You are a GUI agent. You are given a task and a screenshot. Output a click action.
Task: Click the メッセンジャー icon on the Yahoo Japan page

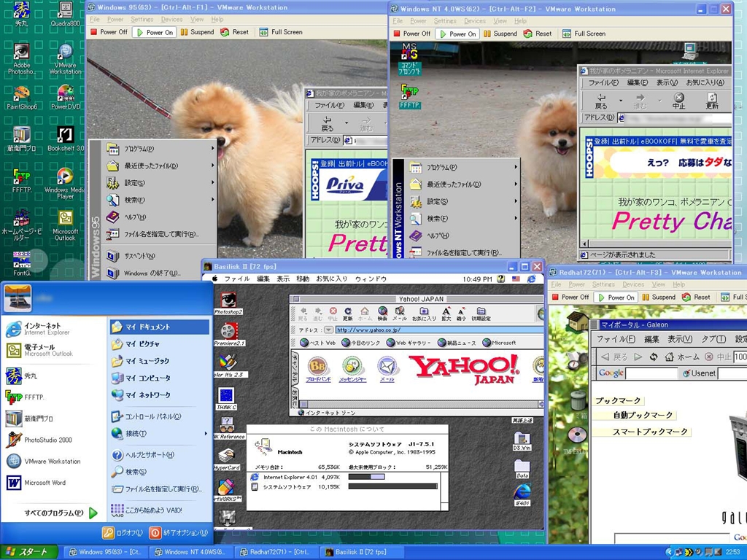(x=352, y=370)
